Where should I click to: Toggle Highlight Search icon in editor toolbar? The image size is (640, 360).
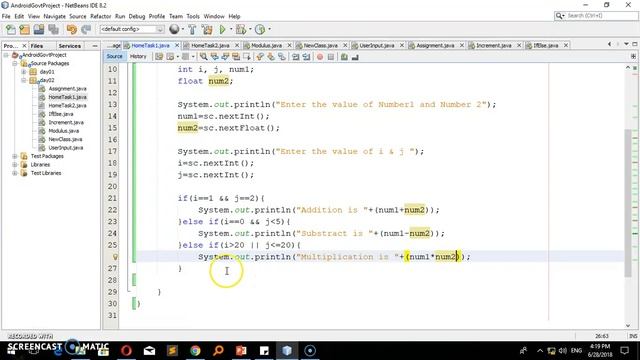coord(236,57)
